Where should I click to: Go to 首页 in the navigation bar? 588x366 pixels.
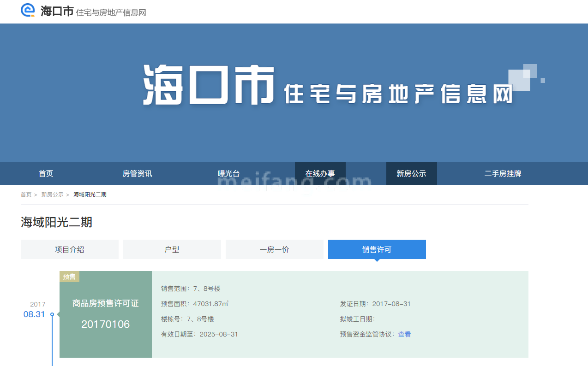point(46,174)
